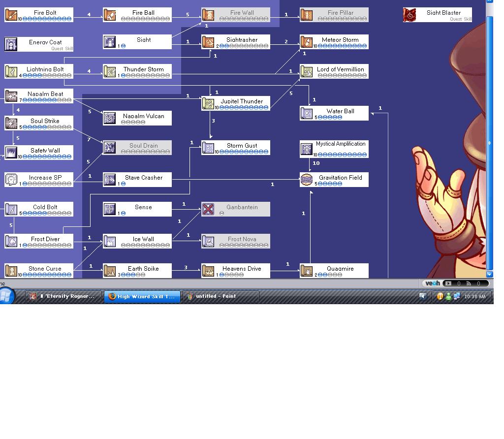The image size is (504, 439).
Task: Select the Fire Wall skill icon
Action: click(x=208, y=15)
